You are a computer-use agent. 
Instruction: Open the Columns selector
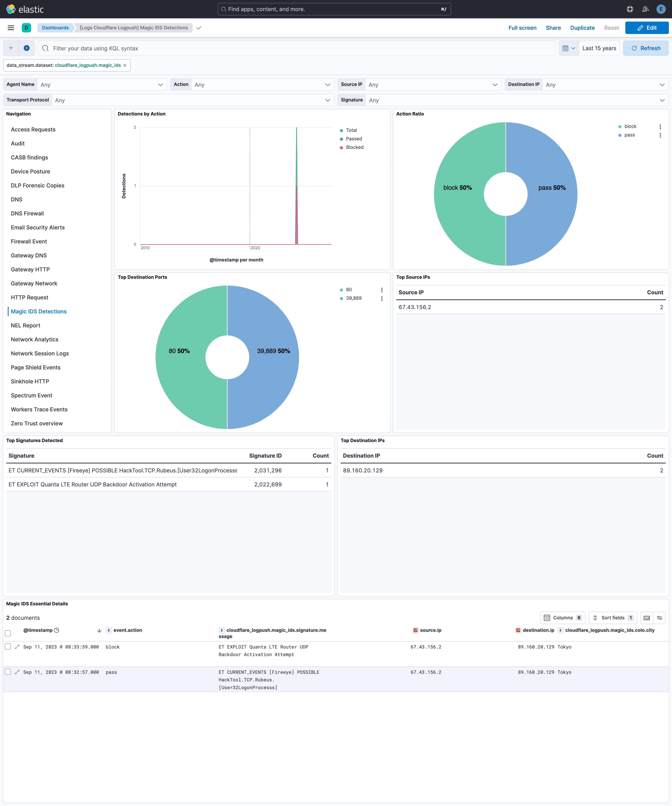[563, 618]
